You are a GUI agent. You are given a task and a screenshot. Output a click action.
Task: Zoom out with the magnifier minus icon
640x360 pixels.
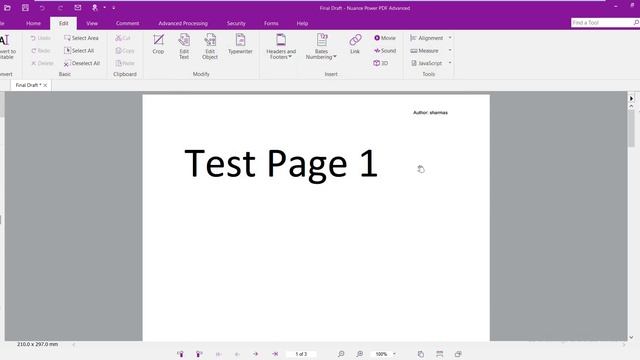341,354
